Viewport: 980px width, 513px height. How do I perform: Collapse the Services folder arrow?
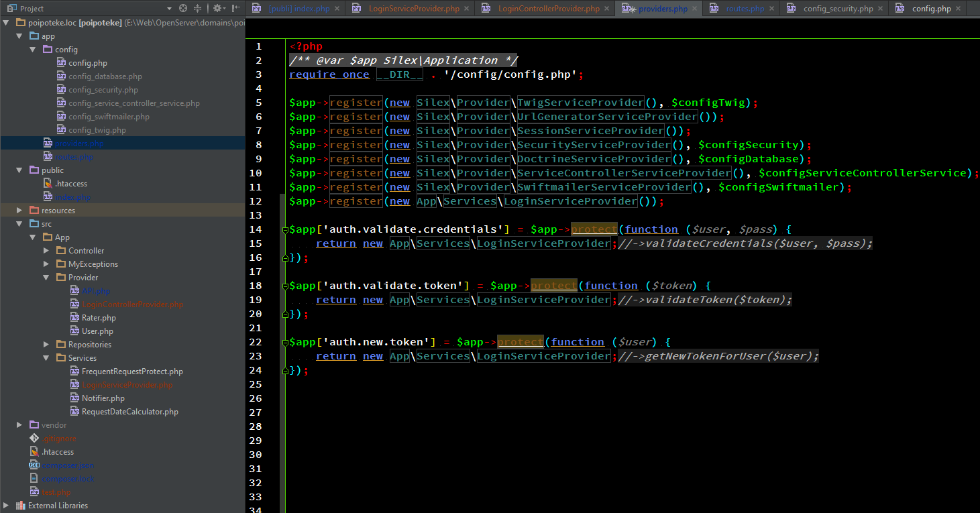click(46, 358)
